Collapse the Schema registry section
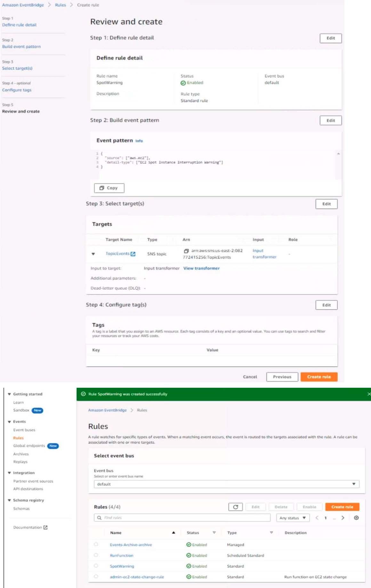 click(x=9, y=500)
